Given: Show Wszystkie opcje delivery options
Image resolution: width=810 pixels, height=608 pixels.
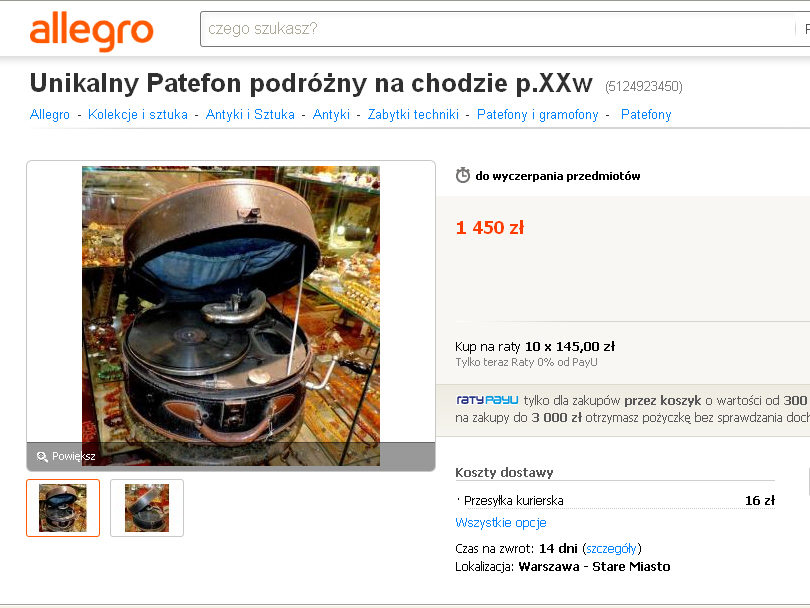Looking at the screenshot, I should [501, 523].
